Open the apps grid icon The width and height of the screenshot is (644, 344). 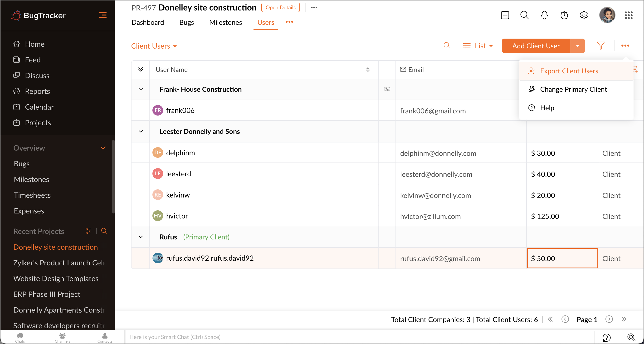tap(629, 15)
